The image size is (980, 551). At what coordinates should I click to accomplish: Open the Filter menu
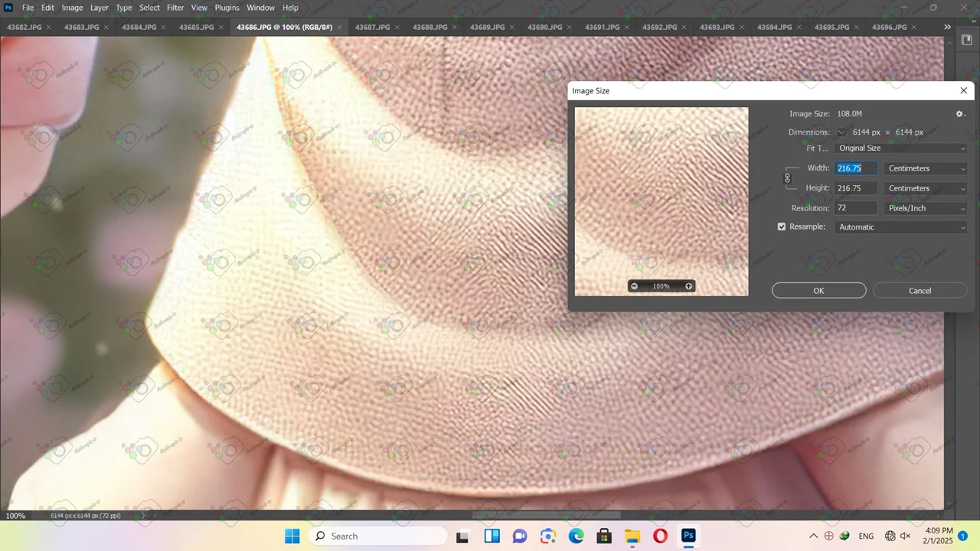coord(175,8)
